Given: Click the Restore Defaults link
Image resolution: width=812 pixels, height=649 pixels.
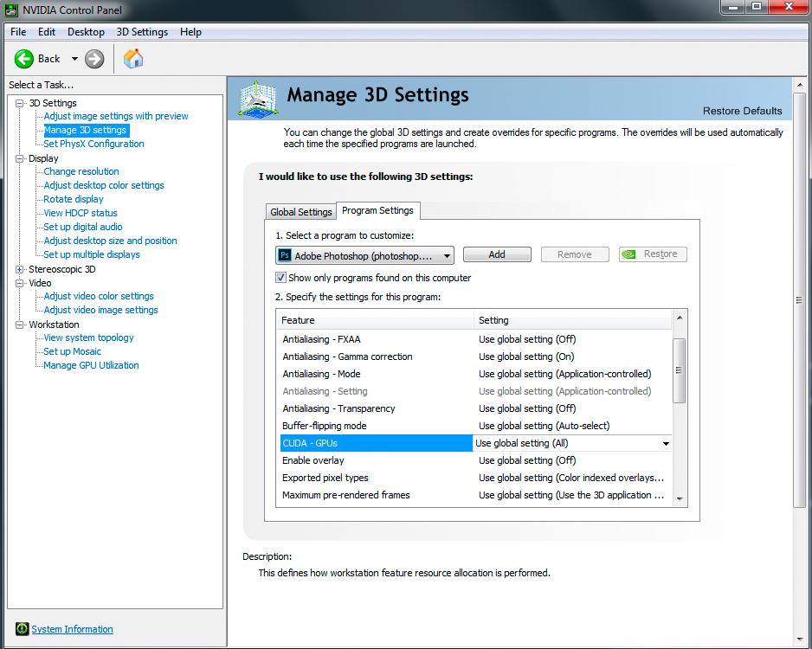Looking at the screenshot, I should tap(742, 111).
